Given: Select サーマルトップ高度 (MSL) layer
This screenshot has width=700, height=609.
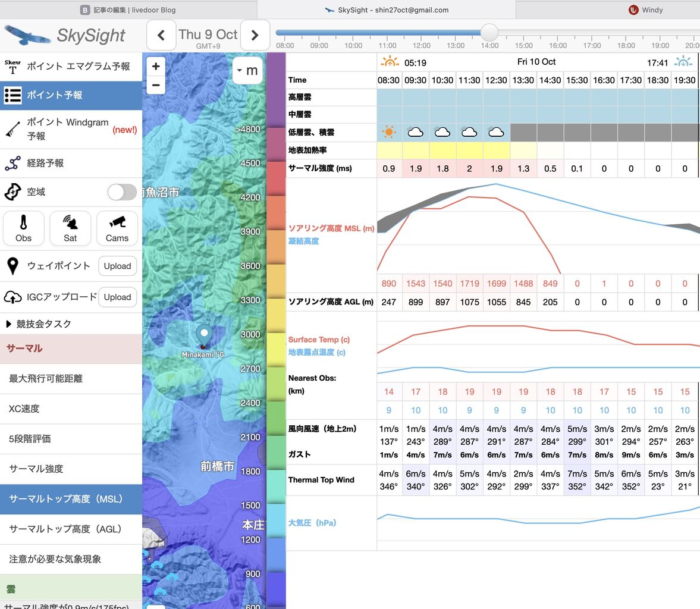Looking at the screenshot, I should pyautogui.click(x=71, y=499).
